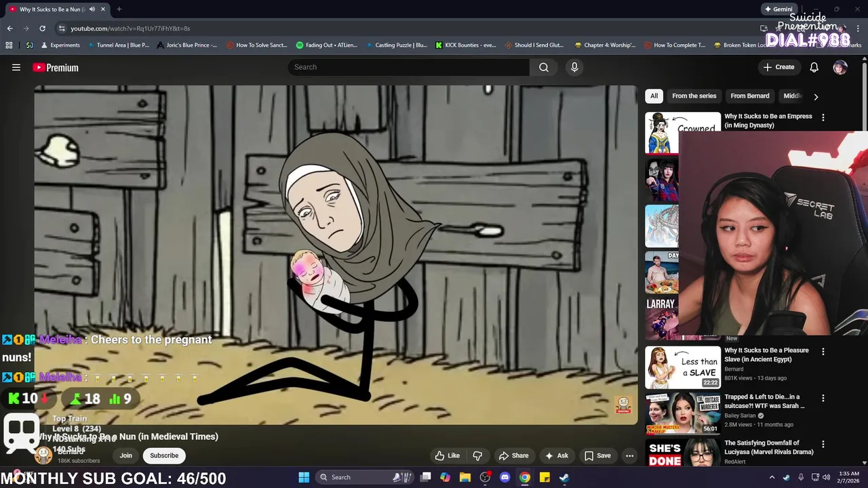Click the Windows taskbar Search box
Image resolution: width=868 pixels, height=488 pixels.
363,477
